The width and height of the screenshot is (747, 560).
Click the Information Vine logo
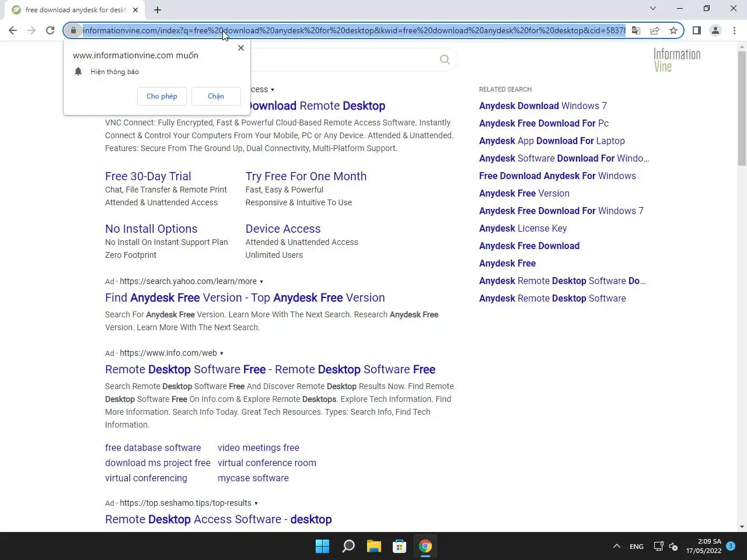pos(677,60)
